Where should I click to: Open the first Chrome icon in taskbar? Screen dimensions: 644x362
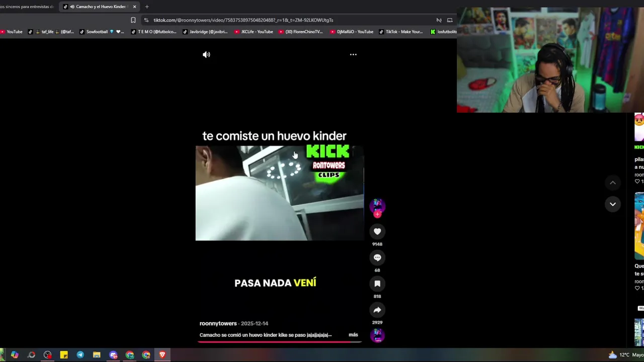[x=130, y=355]
